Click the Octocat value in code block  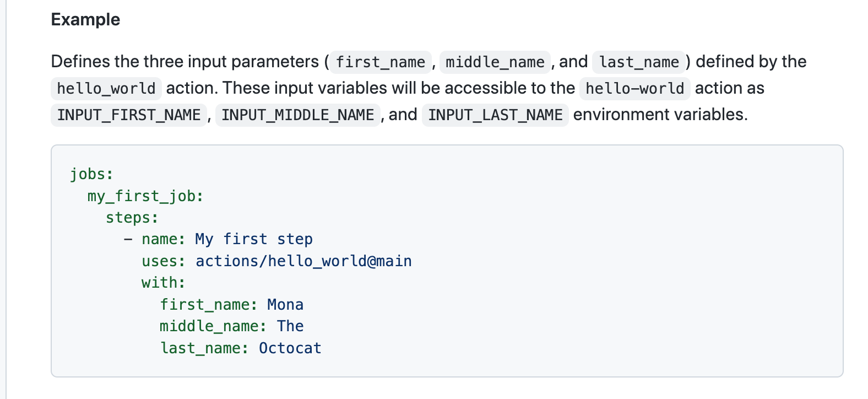point(290,348)
